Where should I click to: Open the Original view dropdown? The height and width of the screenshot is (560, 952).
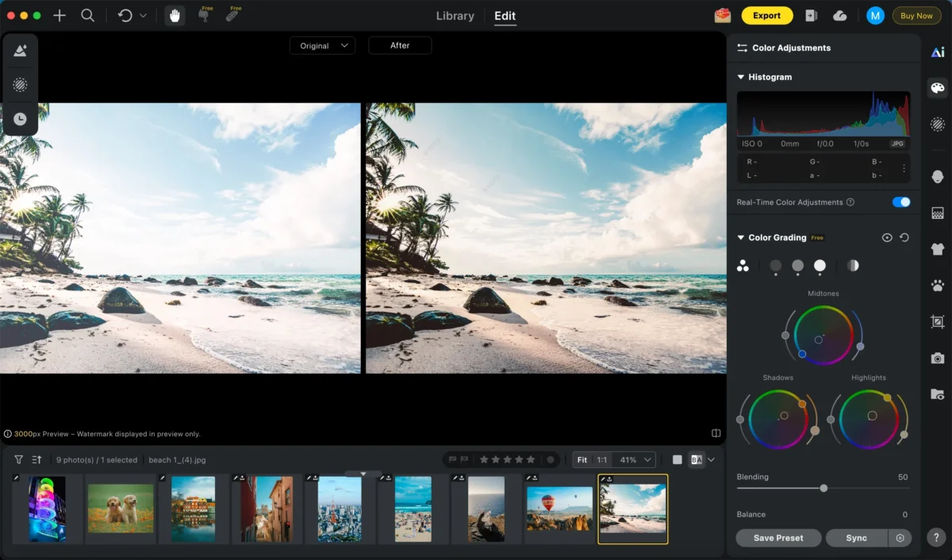pos(323,46)
